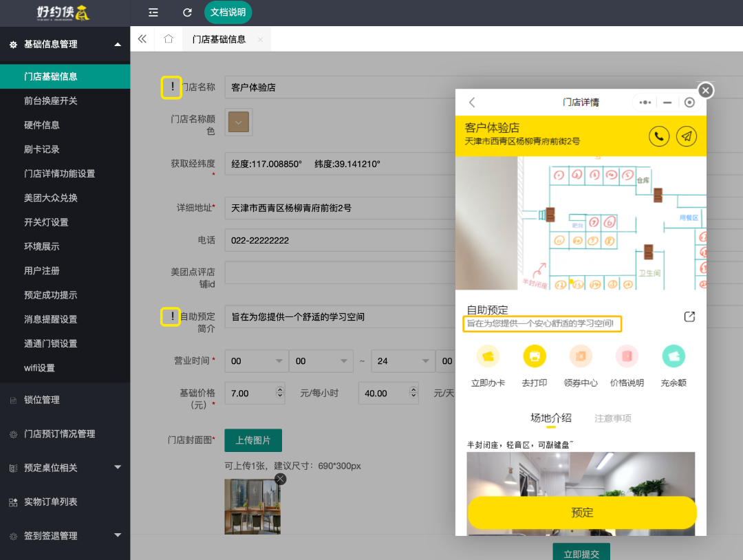743x560 pixels.
Task: Open the 门店名颜色 color swatch picker
Action: click(238, 121)
